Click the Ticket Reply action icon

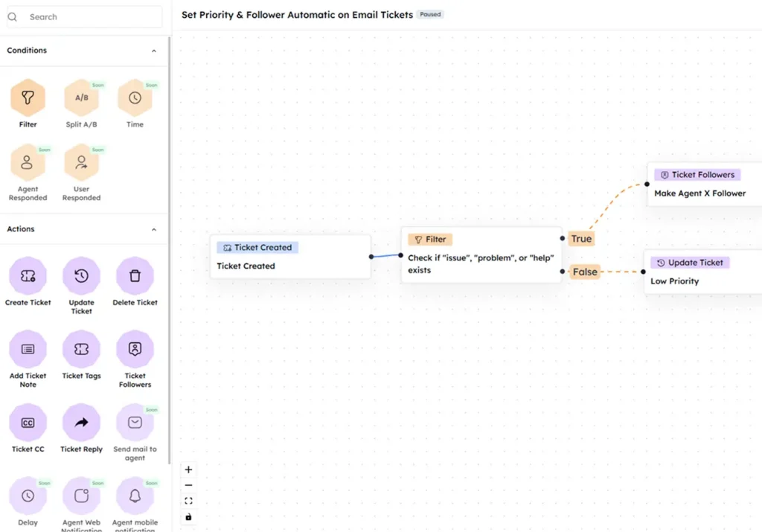click(81, 423)
